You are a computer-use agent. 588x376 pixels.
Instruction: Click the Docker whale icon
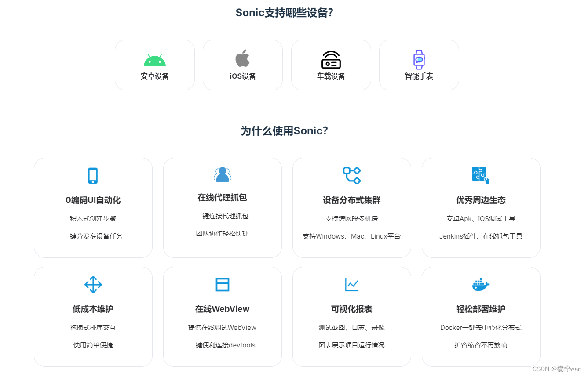481,285
